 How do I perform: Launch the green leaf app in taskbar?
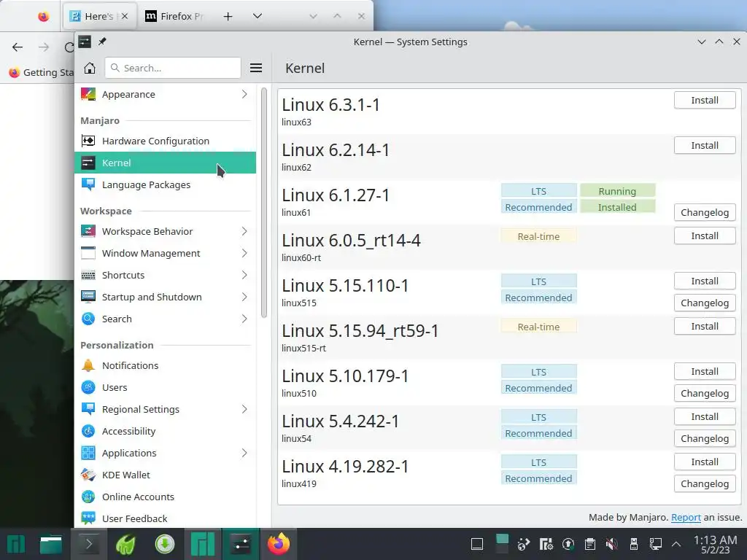125,544
